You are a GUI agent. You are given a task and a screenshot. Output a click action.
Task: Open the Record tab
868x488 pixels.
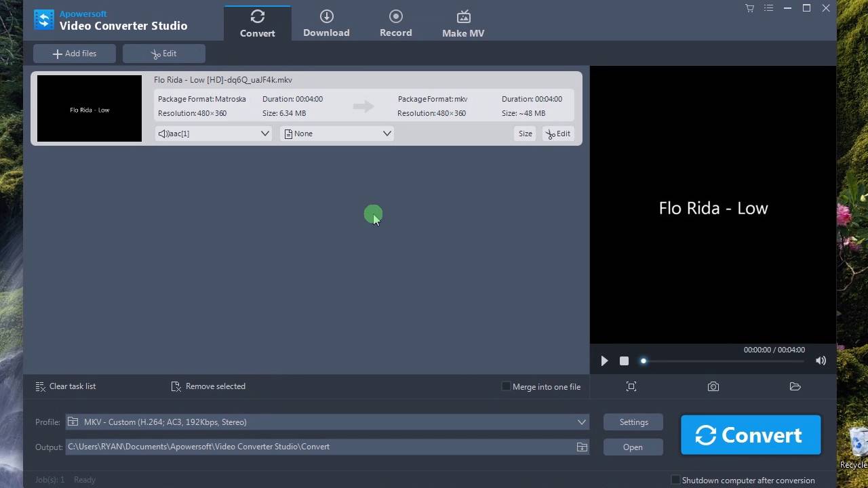pyautogui.click(x=395, y=24)
